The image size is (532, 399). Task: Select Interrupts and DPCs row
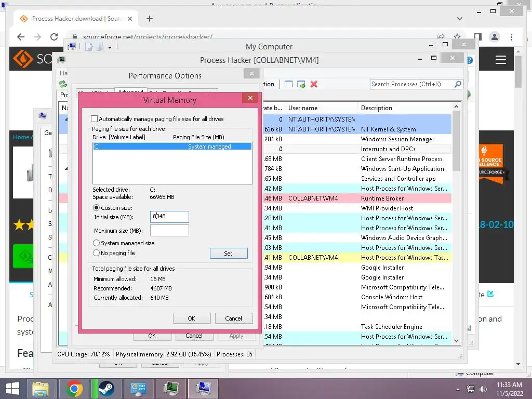click(x=357, y=149)
